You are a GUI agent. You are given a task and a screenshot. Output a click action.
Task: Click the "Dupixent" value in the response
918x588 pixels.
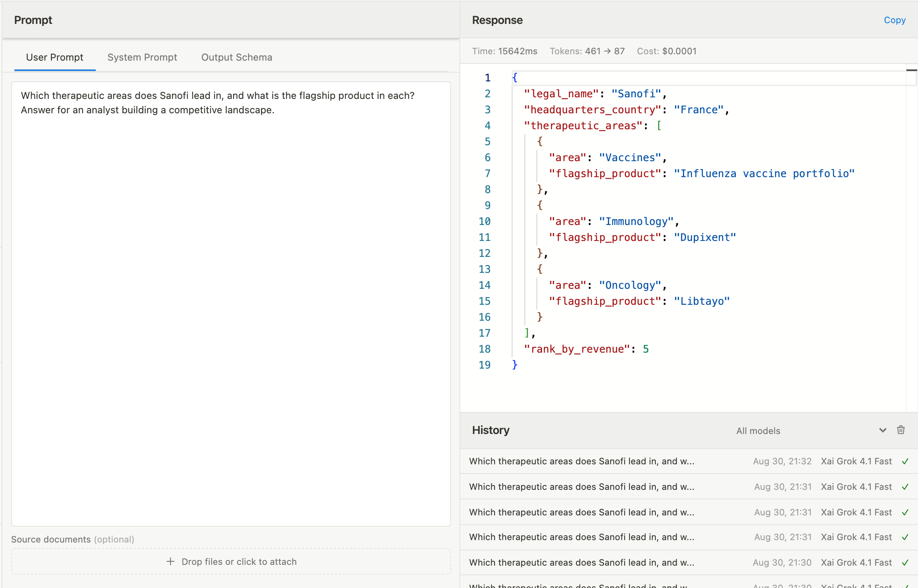point(705,237)
